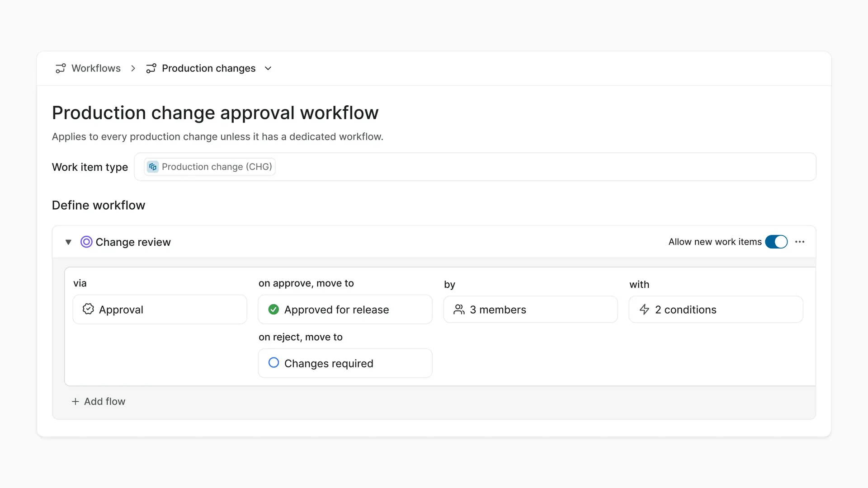
Task: Open the Changes required dropdown
Action: tap(345, 363)
